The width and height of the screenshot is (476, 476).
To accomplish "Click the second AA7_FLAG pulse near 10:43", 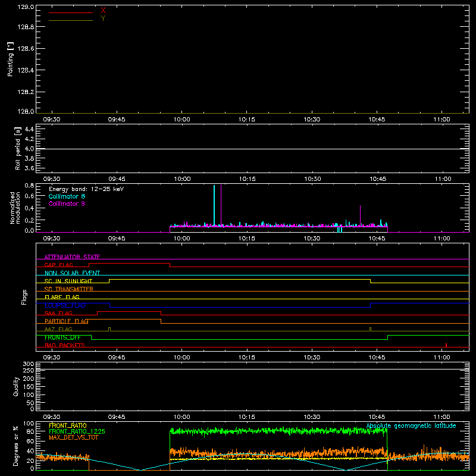I will click(x=370, y=329).
